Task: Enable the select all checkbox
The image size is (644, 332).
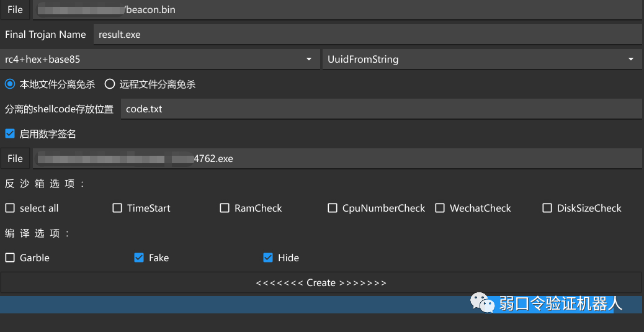Action: click(10, 209)
